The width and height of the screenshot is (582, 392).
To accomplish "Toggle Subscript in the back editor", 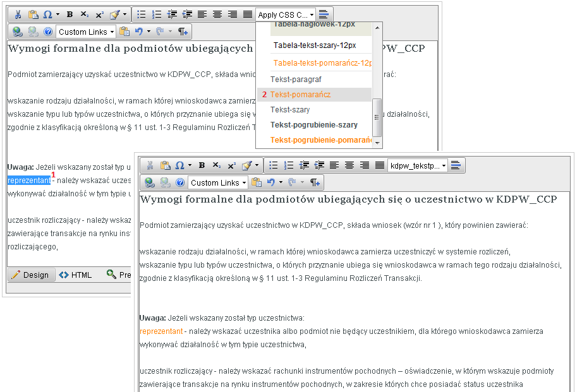I will tap(85, 15).
